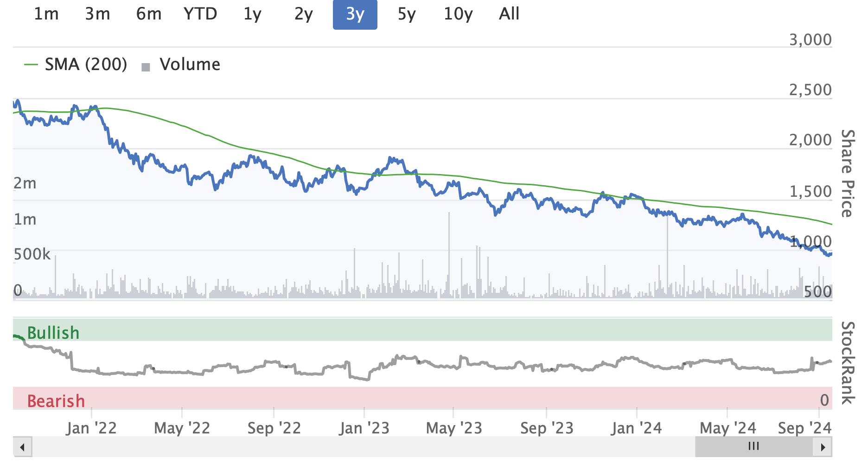Switch chart to 6m range
Screen dimensions: 868x465
tap(149, 14)
